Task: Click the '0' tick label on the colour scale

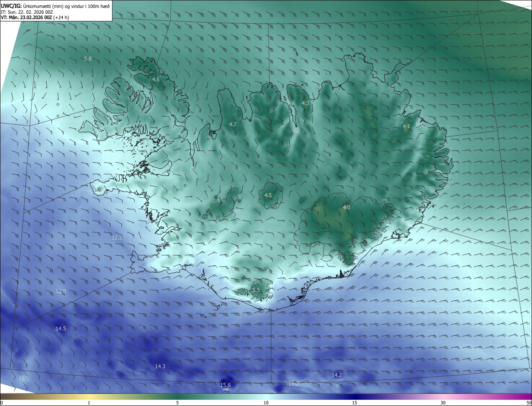Action: click(x=2, y=403)
